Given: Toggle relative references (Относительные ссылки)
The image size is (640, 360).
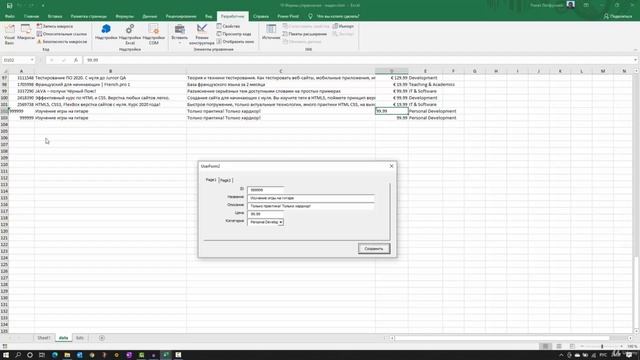Looking at the screenshot, I should click(x=62, y=34).
